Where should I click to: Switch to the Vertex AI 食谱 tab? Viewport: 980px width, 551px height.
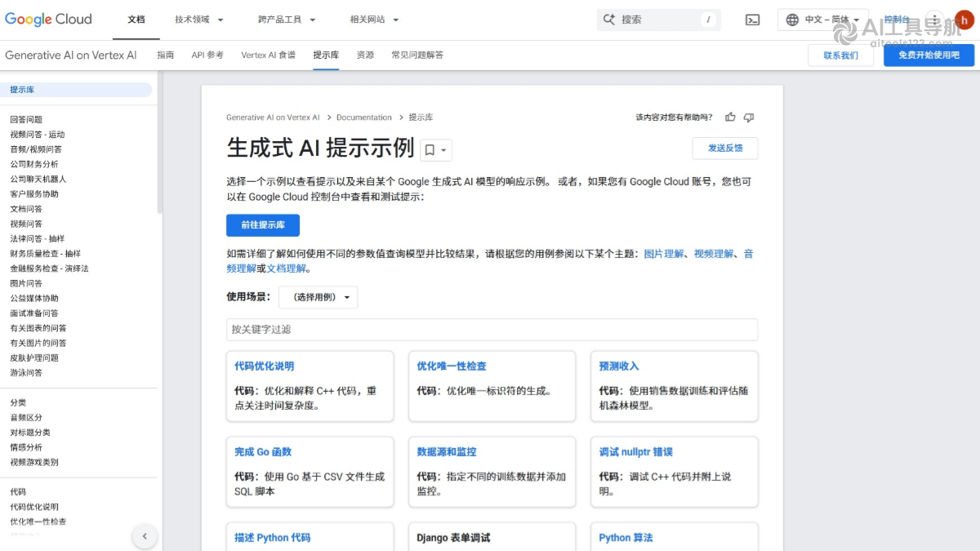(x=269, y=55)
